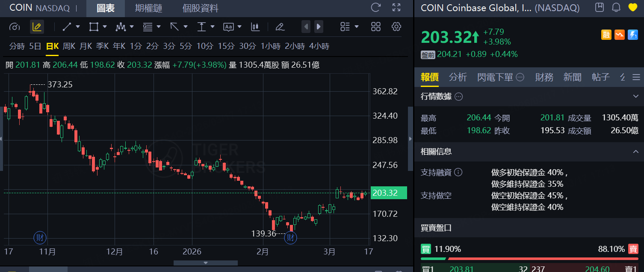This screenshot has width=644, height=272.
Task: Click the chart timeline scrollbar handle
Action: (206, 263)
